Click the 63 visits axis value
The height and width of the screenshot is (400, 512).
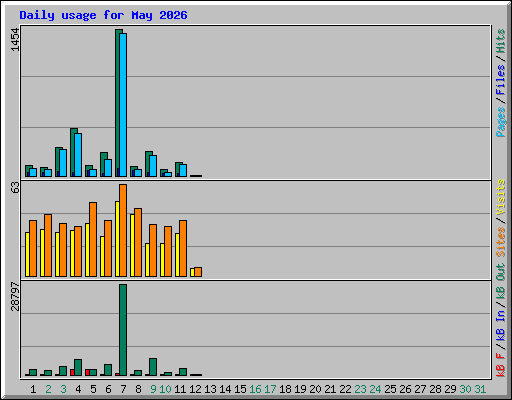click(15, 188)
